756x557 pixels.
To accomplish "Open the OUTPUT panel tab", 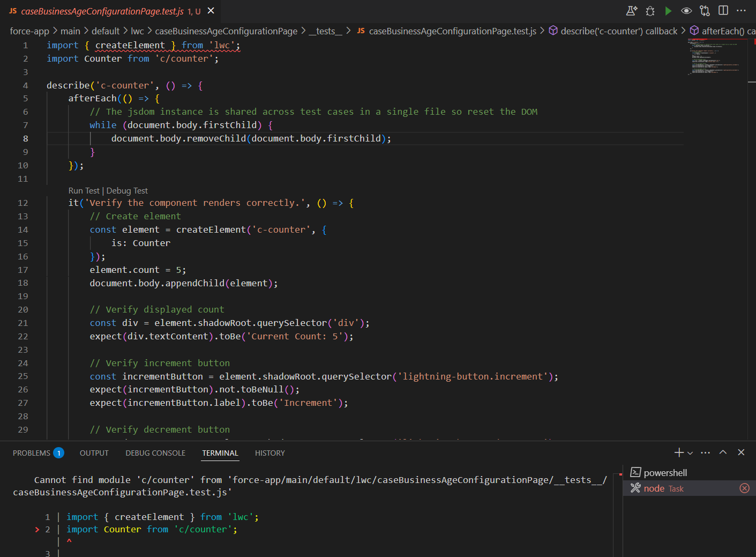I will click(x=94, y=453).
